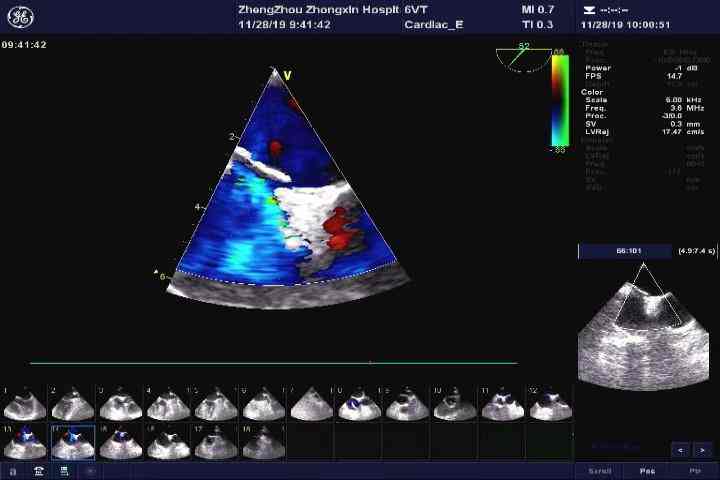
Task: Click the Color Scale parameter value
Action: tap(673, 100)
